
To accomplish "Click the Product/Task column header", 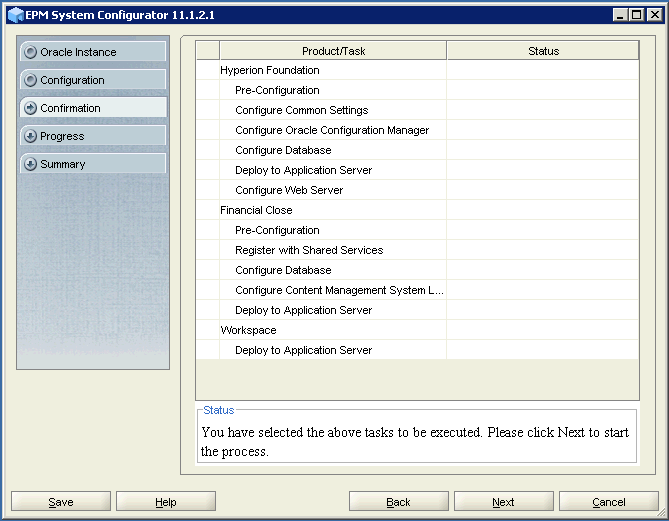I will (333, 51).
